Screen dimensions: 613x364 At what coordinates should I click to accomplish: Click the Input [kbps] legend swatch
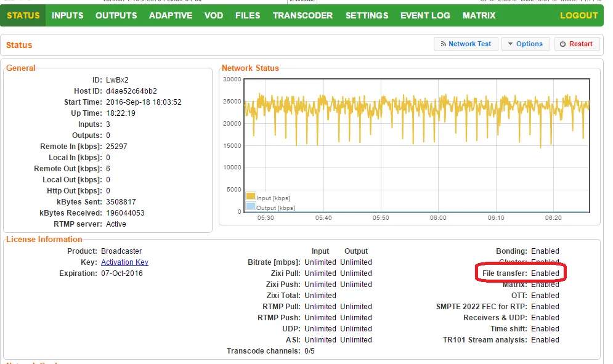pyautogui.click(x=251, y=196)
